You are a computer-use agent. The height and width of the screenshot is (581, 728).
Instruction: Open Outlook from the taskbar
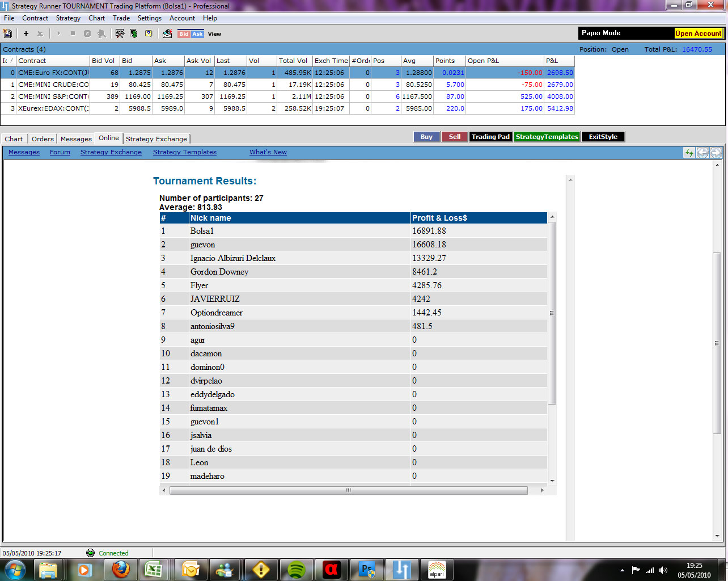(x=191, y=569)
